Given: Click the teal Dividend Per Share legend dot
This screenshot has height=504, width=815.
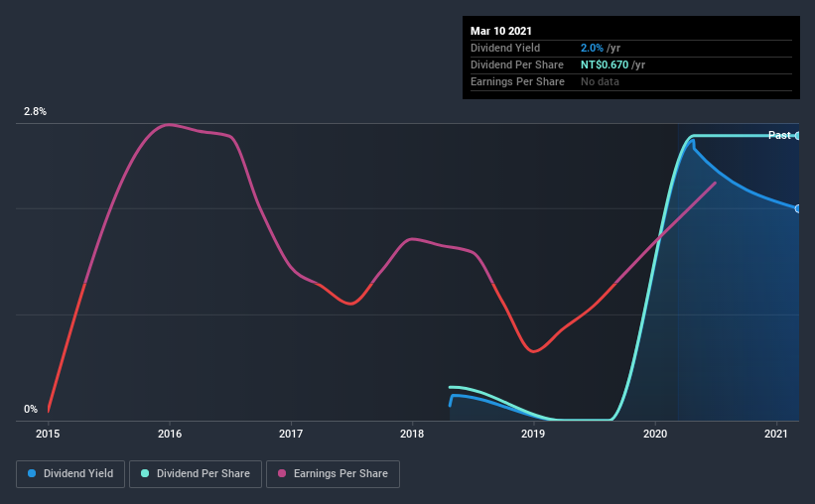Looking at the screenshot, I should point(145,473).
